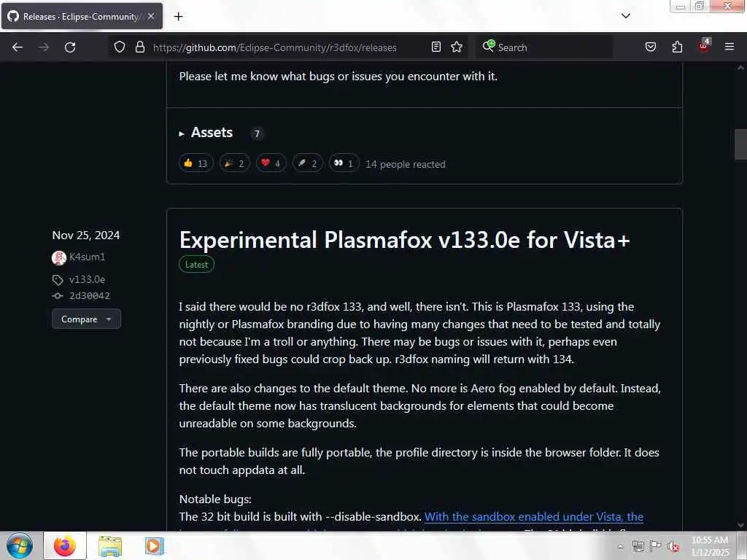Open a new browser tab
The width and height of the screenshot is (747, 560).
point(178,17)
